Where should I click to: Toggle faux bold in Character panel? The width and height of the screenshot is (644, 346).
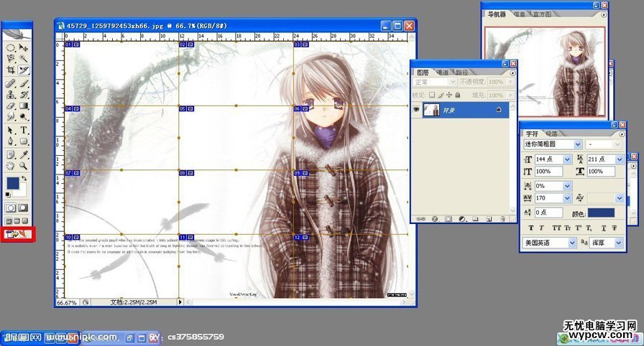click(x=531, y=228)
